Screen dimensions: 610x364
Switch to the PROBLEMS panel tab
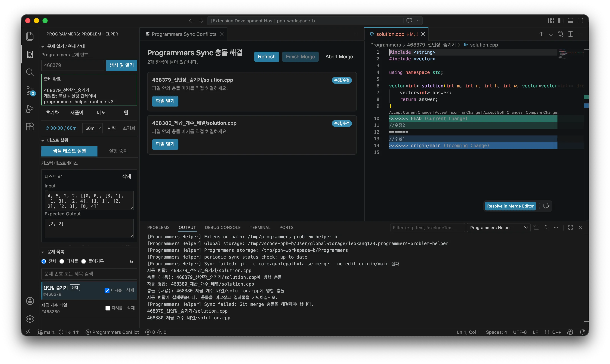(x=158, y=227)
